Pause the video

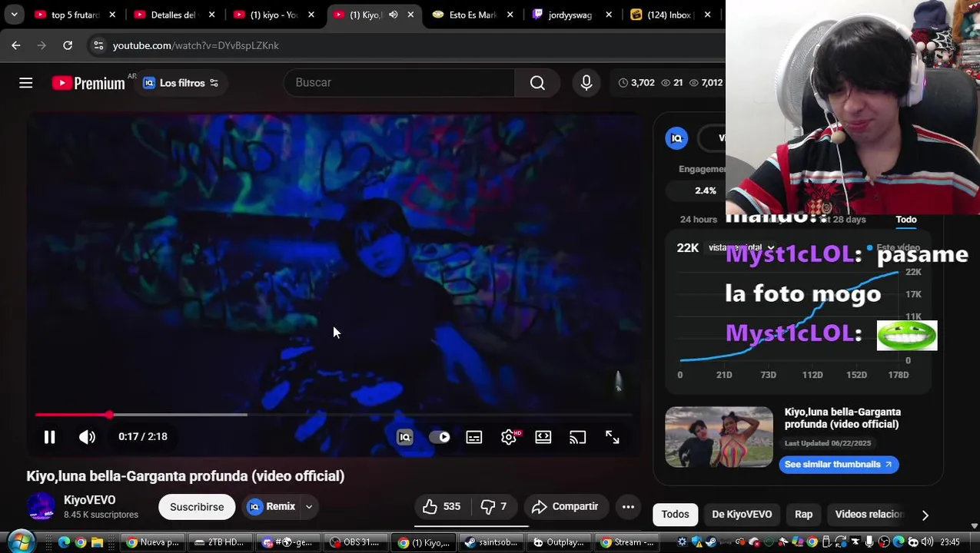(x=50, y=437)
